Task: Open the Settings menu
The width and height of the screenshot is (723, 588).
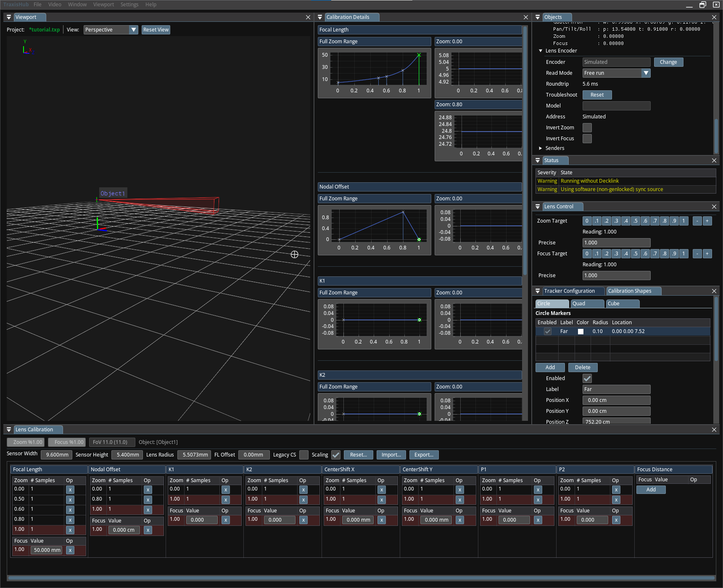Action: (x=129, y=5)
